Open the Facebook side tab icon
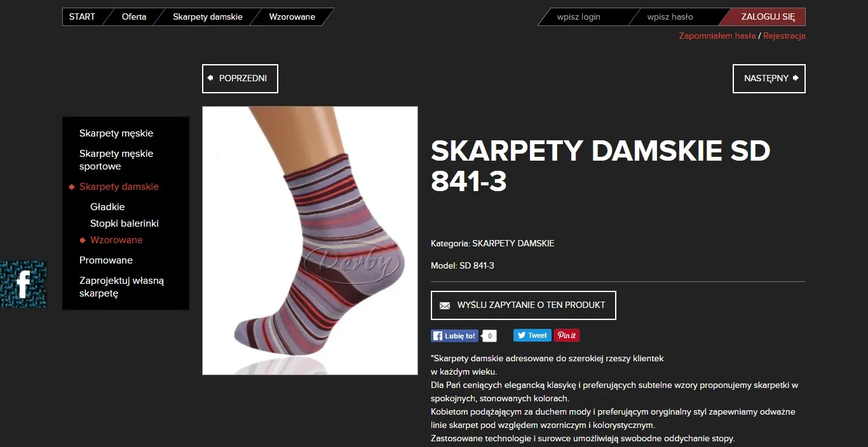The width and height of the screenshot is (868, 447). (23, 284)
